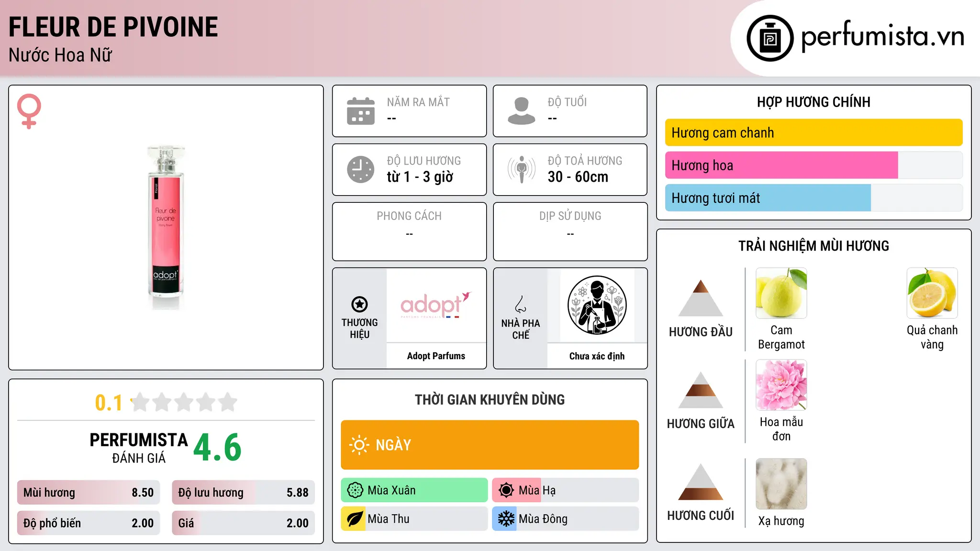Click the Adopt brand logo image
This screenshot has width=980, height=551.
tap(436, 305)
